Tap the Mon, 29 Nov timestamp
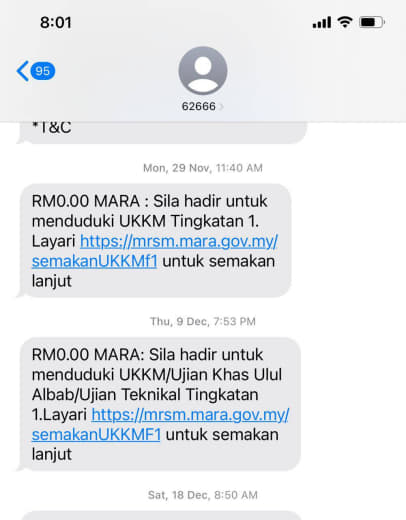 (x=203, y=168)
